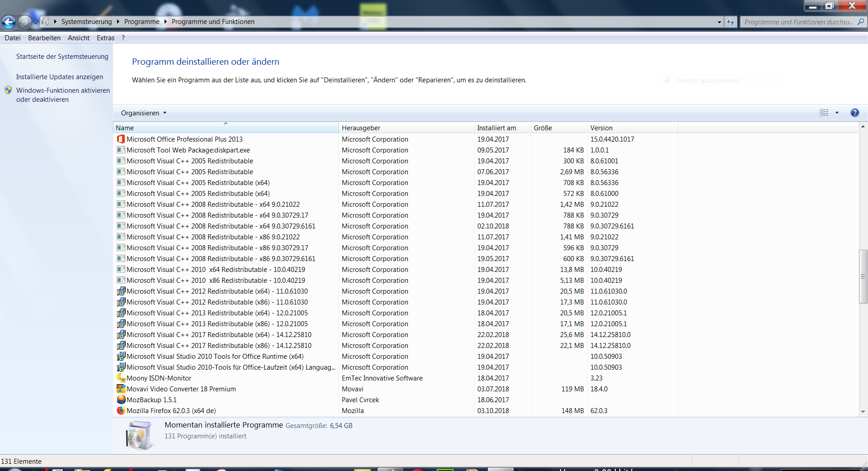The width and height of the screenshot is (868, 471).
Task: Click the Pavel Cvrcek publisher cell
Action: [x=360, y=400]
